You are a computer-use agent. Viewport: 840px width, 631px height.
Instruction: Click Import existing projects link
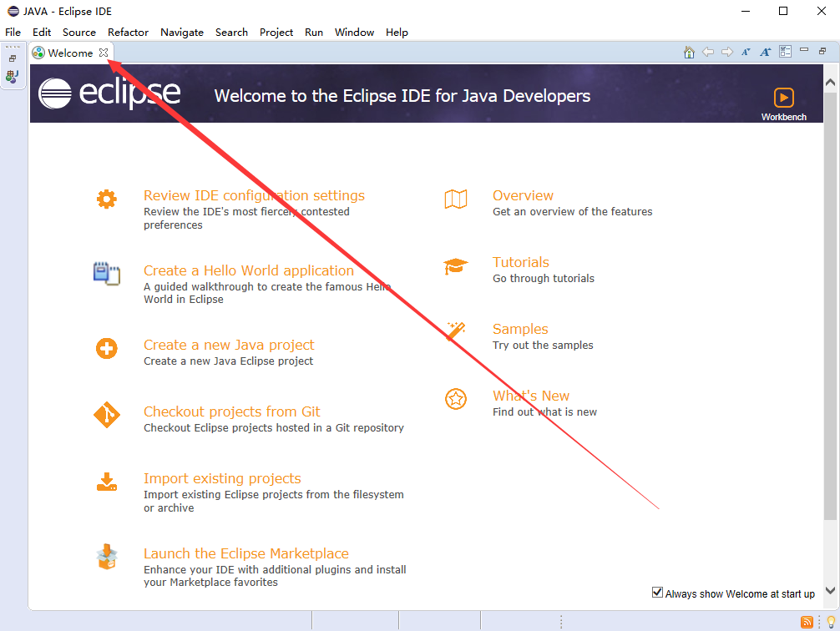click(222, 478)
